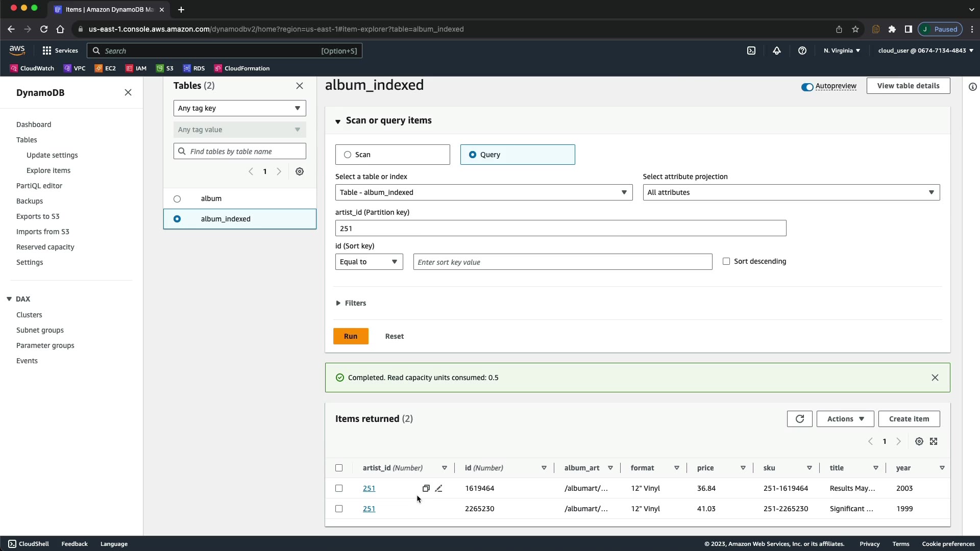Toggle the Autopreview switch
The image size is (980, 551).
click(x=807, y=87)
